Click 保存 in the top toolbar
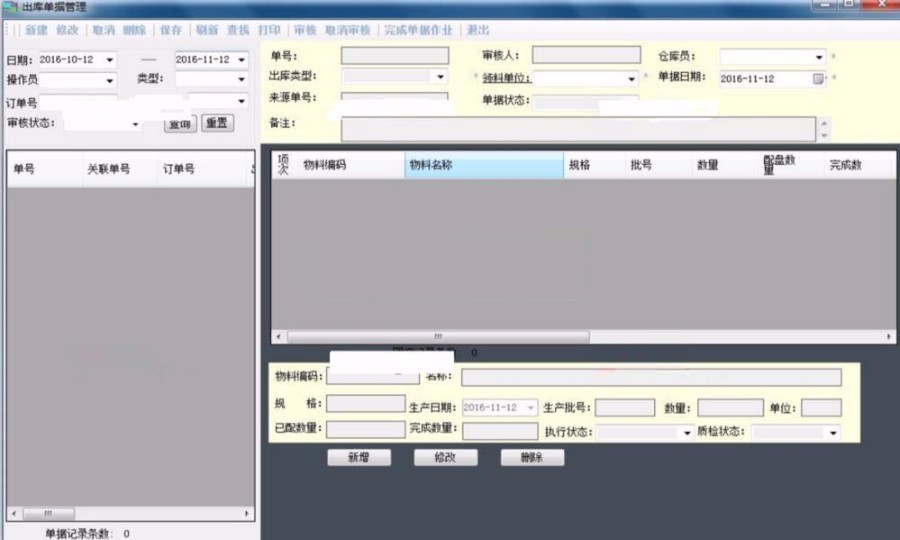Screen dimensions: 900x540 (x=171, y=30)
